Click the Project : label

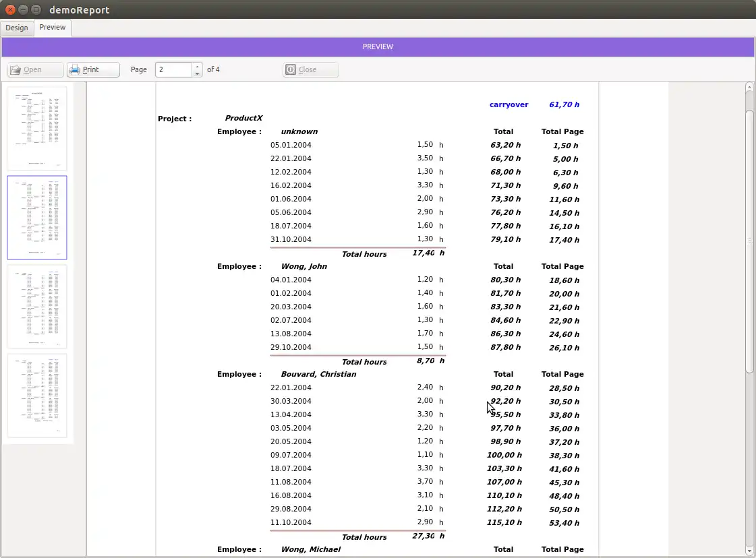(x=175, y=119)
